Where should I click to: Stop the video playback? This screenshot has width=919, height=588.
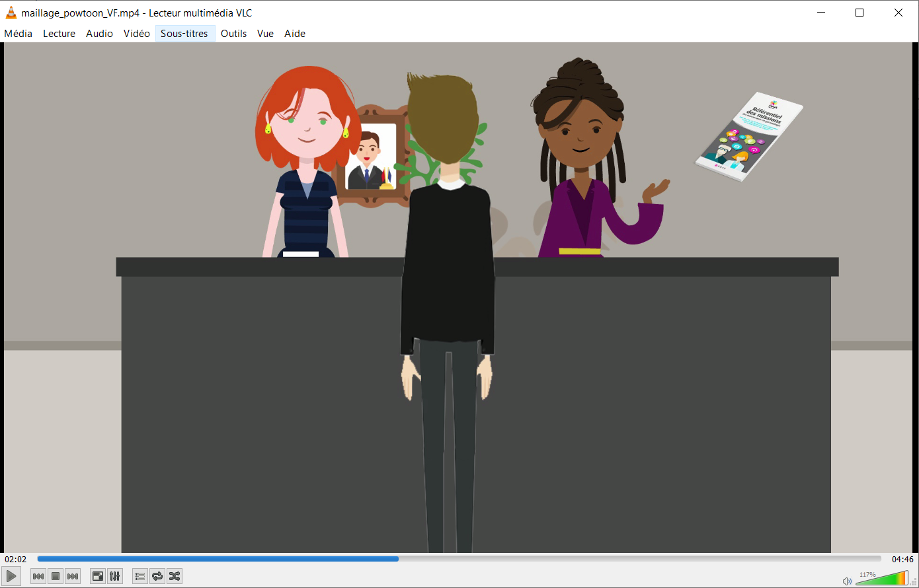tap(56, 576)
